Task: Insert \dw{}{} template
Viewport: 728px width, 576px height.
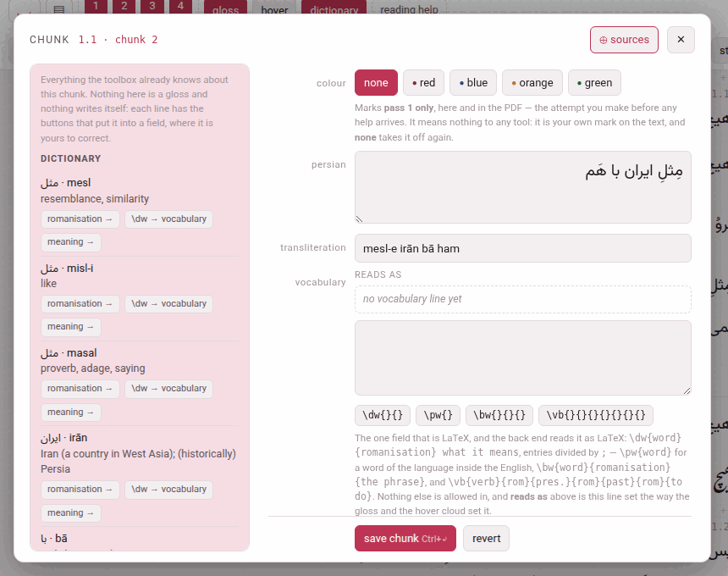Action: click(x=383, y=415)
